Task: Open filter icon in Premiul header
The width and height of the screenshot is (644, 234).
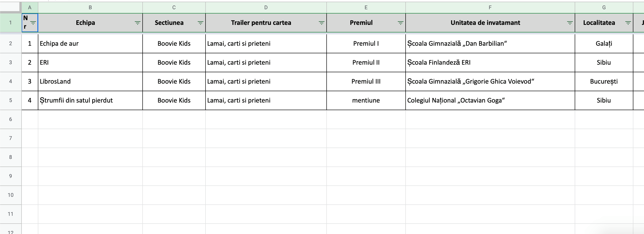Action: coord(400,23)
